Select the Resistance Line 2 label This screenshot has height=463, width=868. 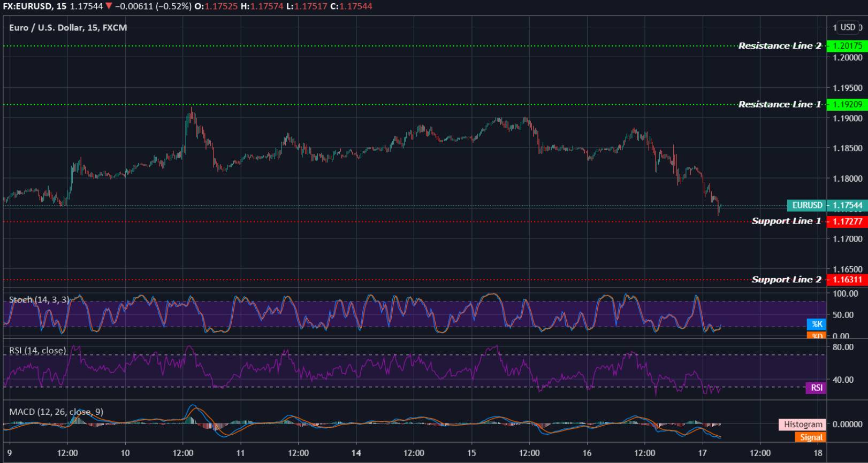coord(780,46)
